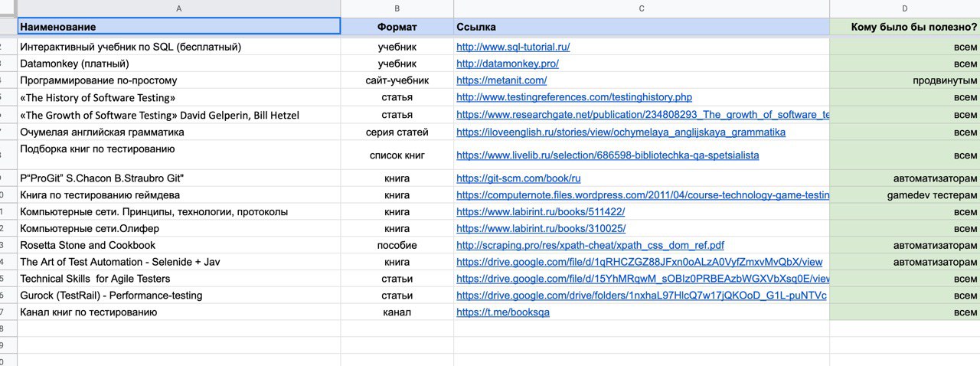Open the datamonkey.pro link

click(x=508, y=64)
